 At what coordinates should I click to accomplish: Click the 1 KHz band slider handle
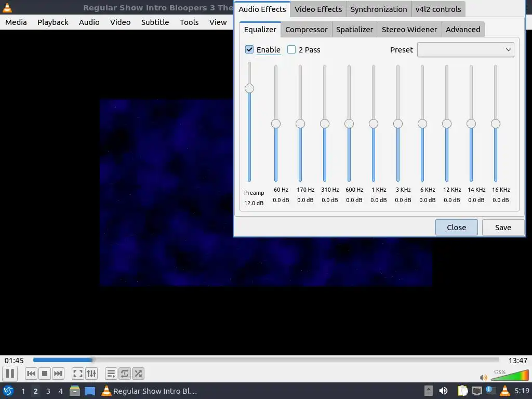[374, 124]
